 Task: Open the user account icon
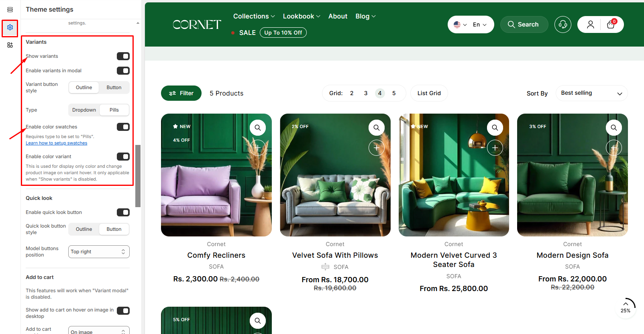[x=590, y=24]
